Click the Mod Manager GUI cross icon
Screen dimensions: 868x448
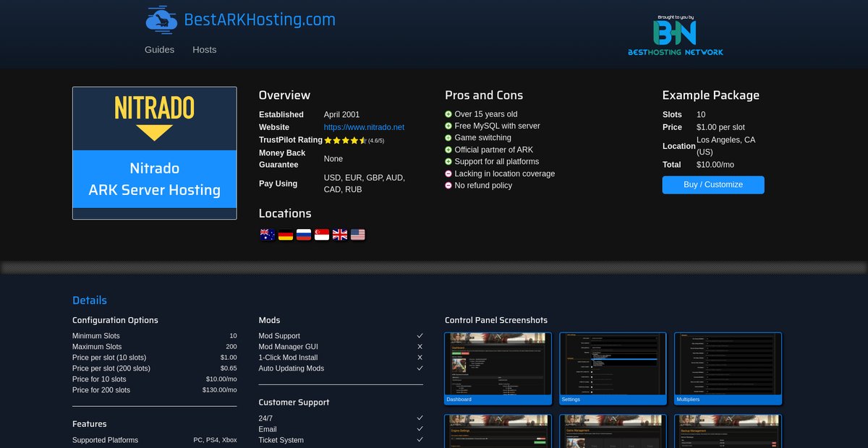(420, 347)
